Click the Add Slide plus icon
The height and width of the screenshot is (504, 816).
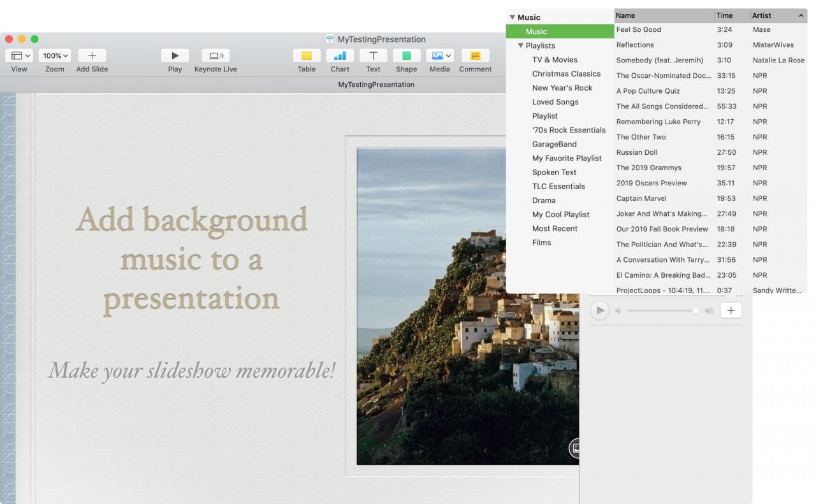point(92,56)
